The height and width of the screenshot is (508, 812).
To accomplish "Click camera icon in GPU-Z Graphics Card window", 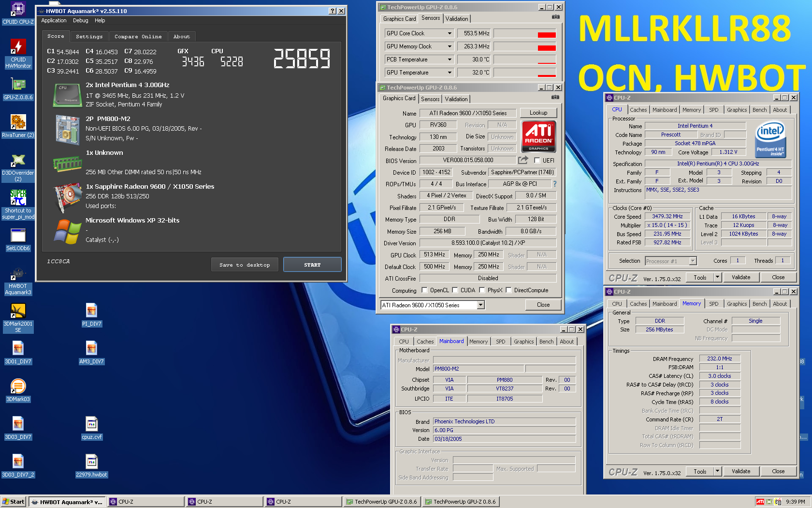I will coord(555,97).
